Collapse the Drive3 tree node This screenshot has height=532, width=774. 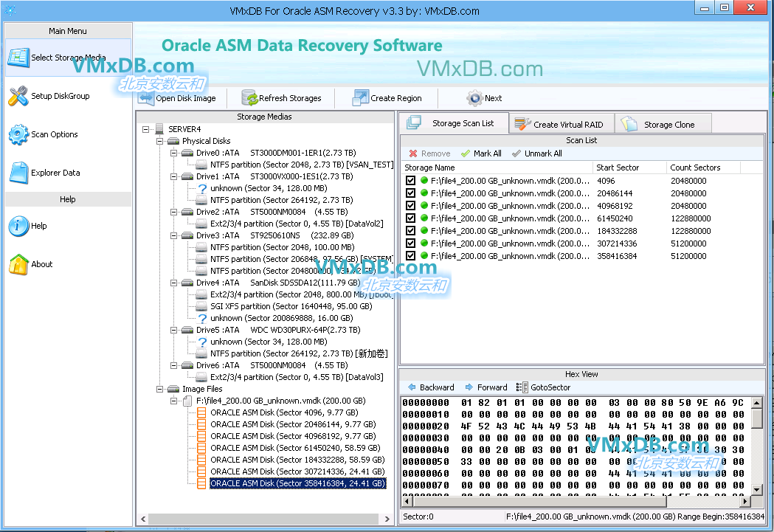pos(173,236)
